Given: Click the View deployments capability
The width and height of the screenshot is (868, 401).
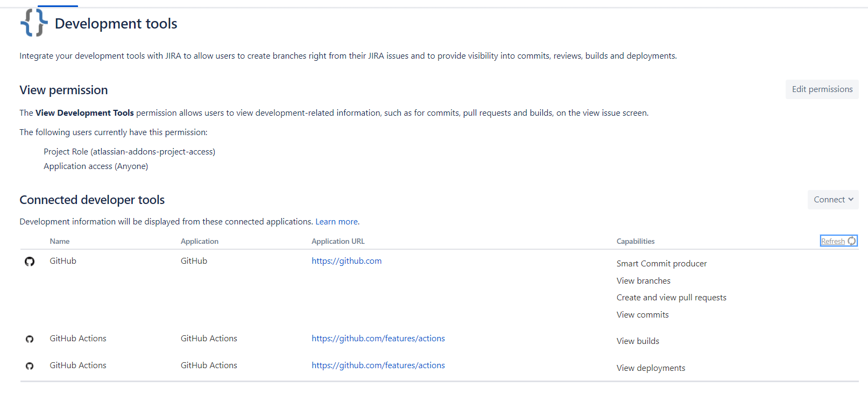Looking at the screenshot, I should [651, 368].
